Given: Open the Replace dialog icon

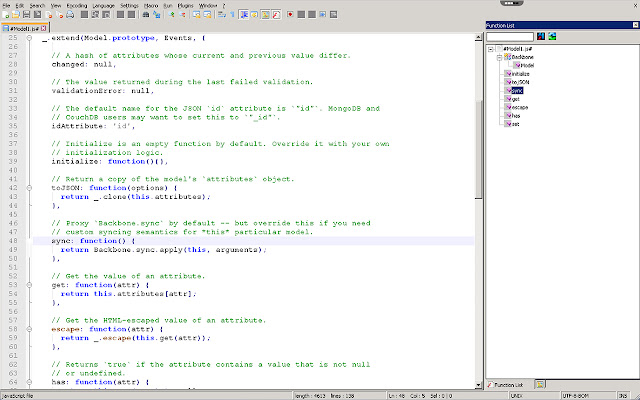Looking at the screenshot, I should tap(156, 15).
